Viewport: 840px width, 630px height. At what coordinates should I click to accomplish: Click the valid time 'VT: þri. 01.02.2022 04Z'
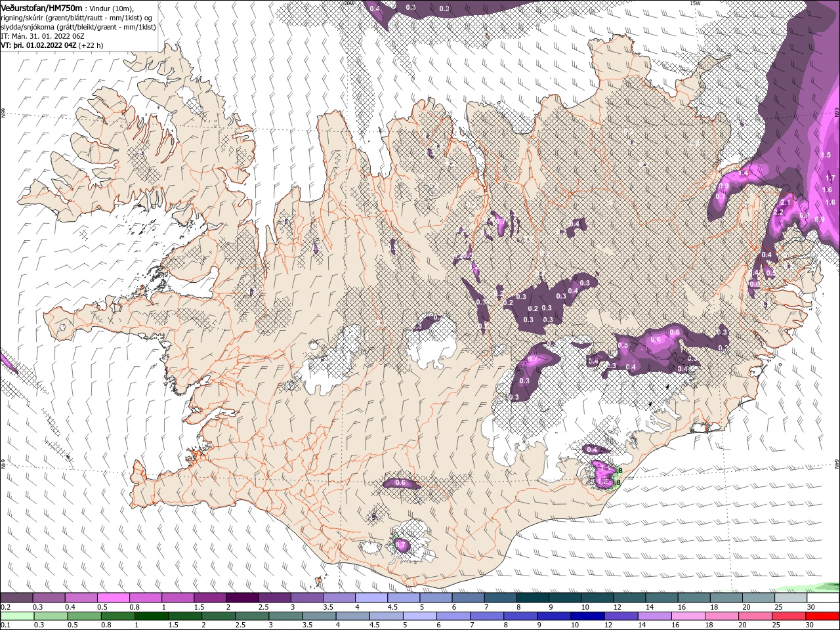[39, 45]
